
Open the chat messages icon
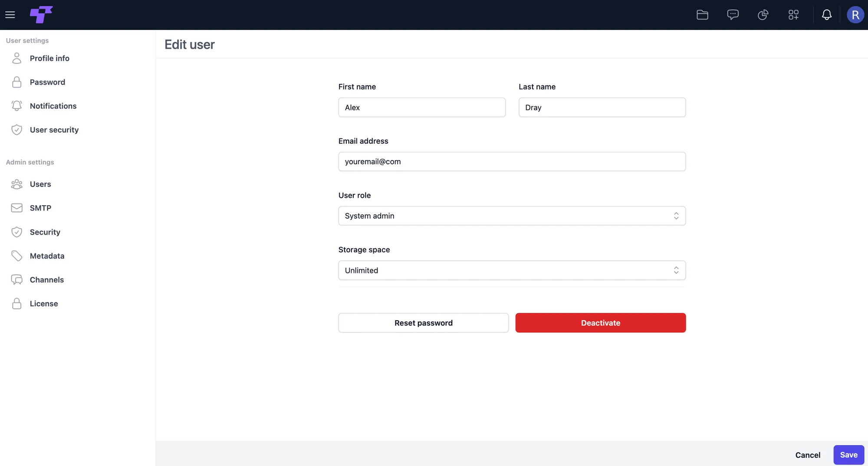pos(733,15)
